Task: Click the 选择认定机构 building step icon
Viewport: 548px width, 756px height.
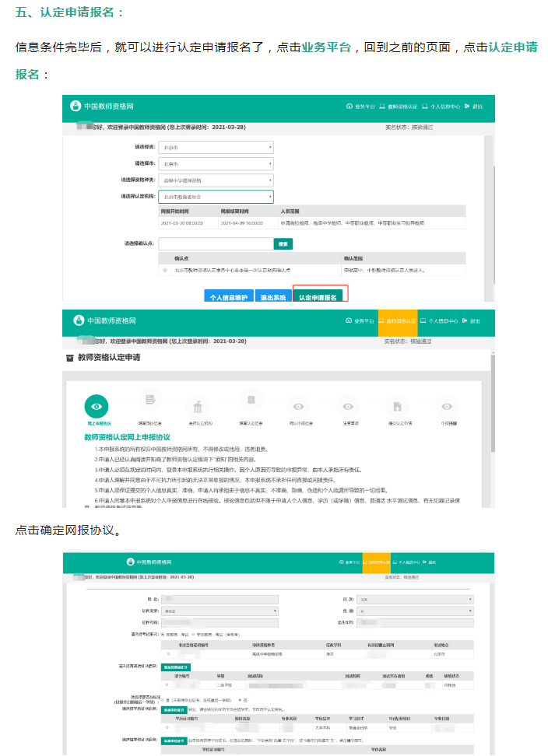Action: [x=198, y=408]
